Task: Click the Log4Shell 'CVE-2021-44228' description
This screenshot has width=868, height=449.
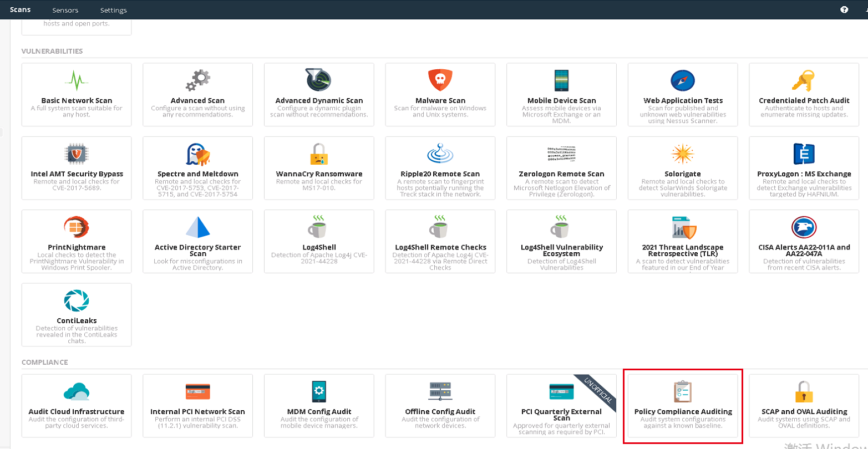Action: (x=319, y=258)
